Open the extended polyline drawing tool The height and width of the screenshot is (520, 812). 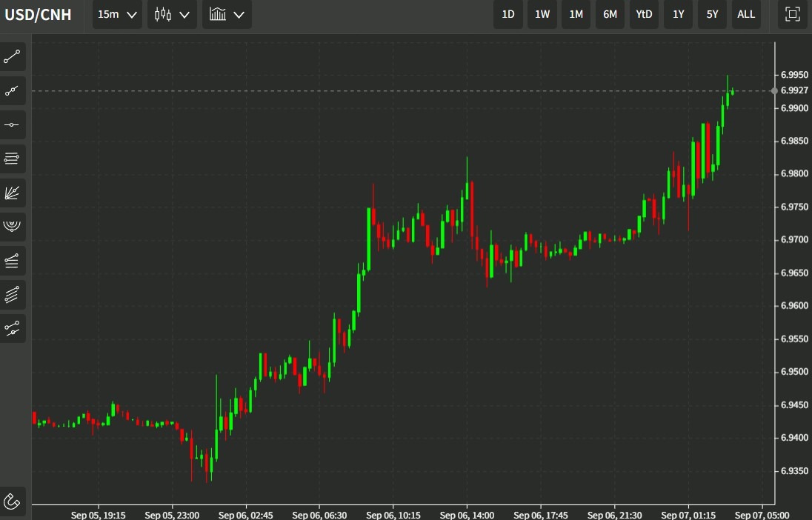[x=13, y=90]
